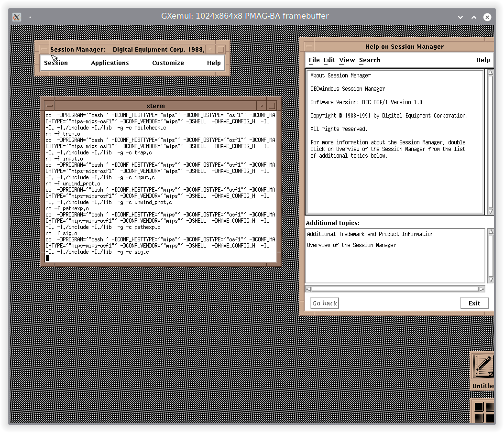The width and height of the screenshot is (504, 433).
Task: Click the 'About Session Manager' heading text
Action: 340,76
